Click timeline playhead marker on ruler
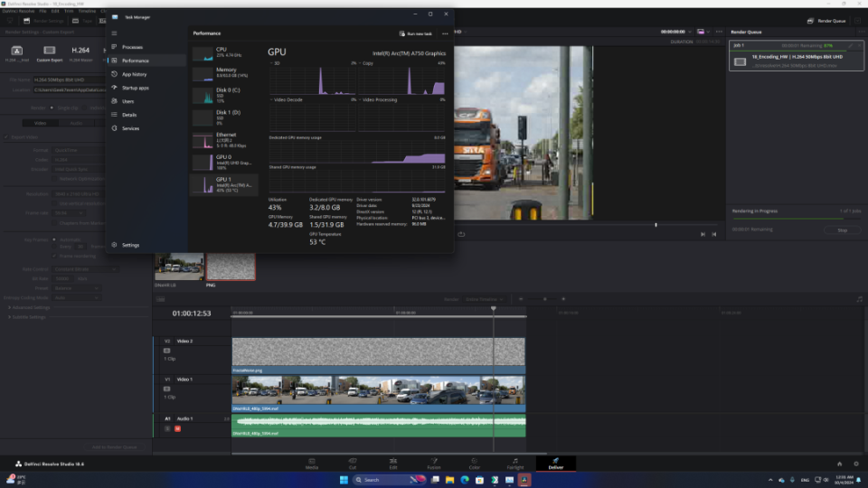The width and height of the screenshot is (868, 488). click(x=494, y=309)
